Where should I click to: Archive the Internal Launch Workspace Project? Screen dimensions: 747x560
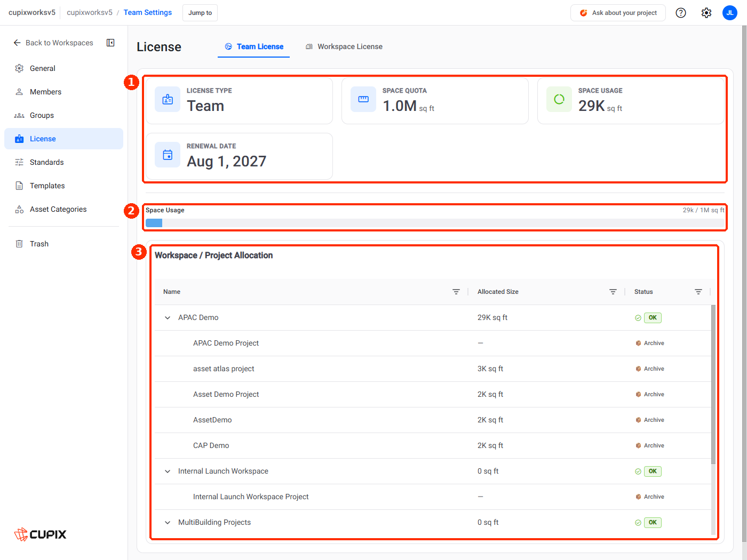650,497
